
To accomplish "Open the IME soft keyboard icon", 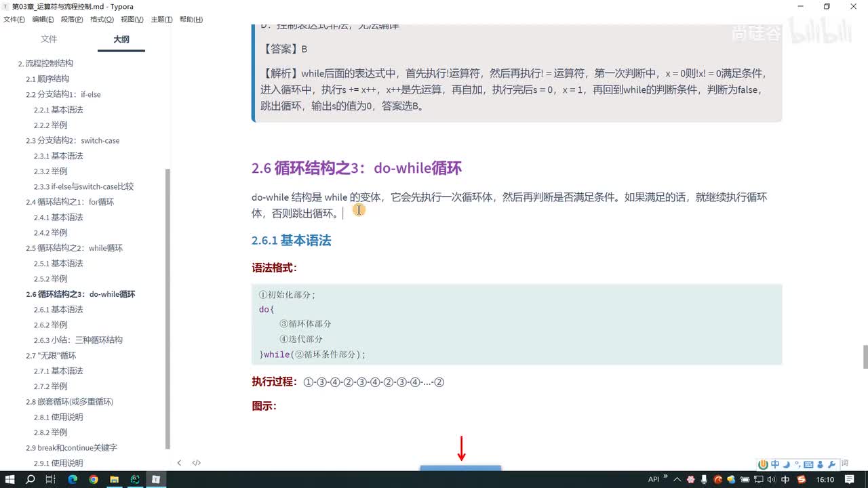I will click(808, 464).
